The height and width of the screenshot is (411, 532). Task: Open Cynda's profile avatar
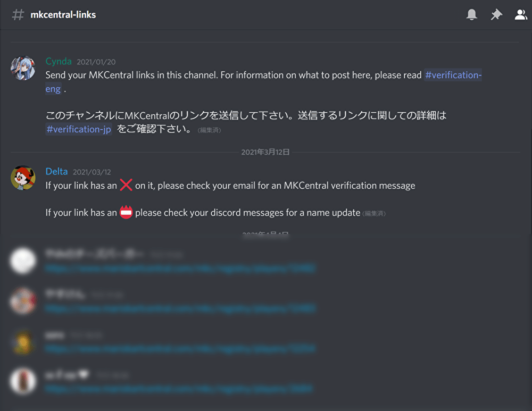click(23, 68)
